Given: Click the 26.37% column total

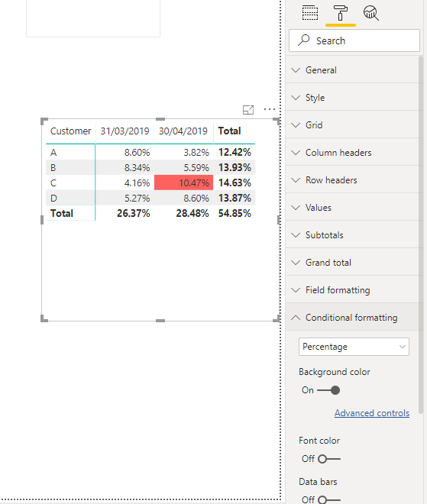Looking at the screenshot, I should click(x=133, y=213).
